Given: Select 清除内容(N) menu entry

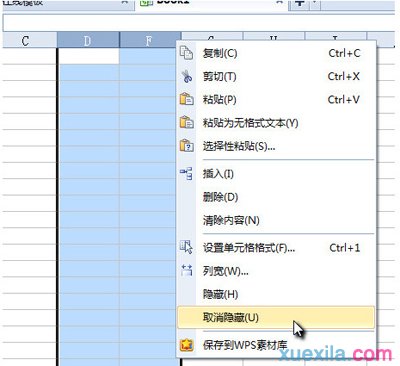Looking at the screenshot, I should [276, 220].
